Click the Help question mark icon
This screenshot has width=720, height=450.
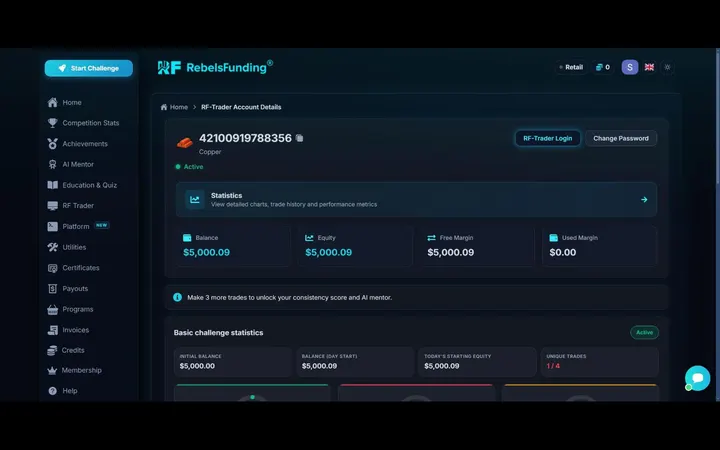(x=53, y=391)
